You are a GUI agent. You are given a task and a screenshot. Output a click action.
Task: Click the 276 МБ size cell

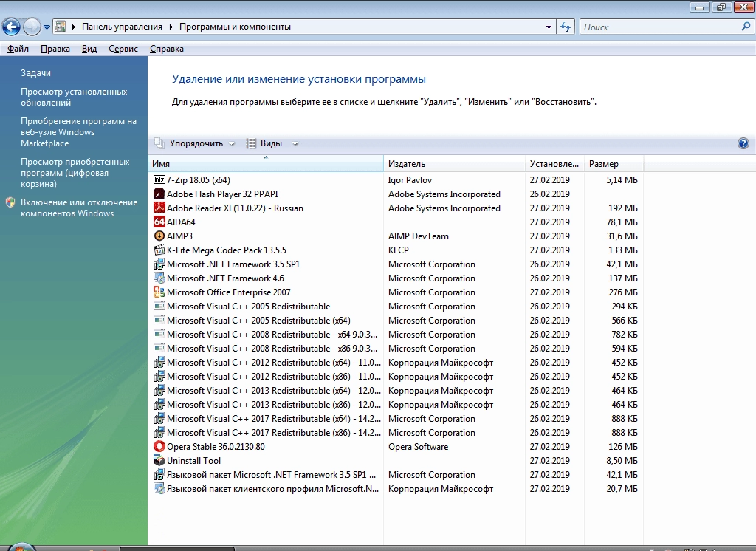(x=623, y=292)
